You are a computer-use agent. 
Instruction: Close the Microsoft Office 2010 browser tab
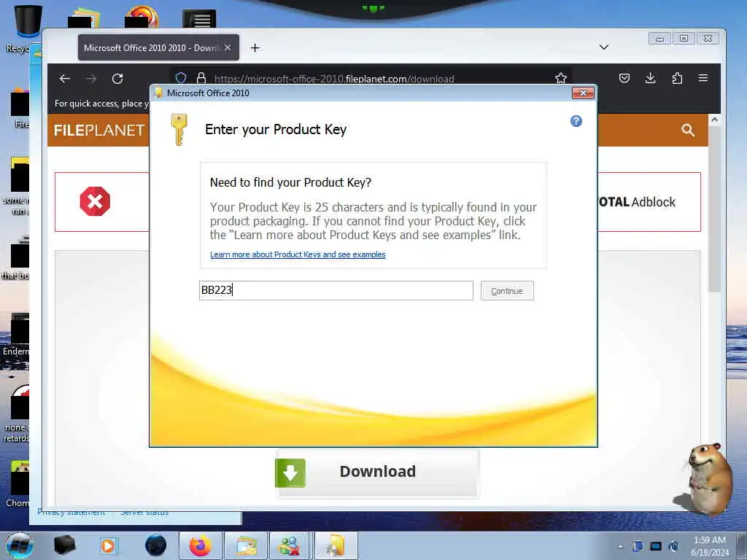[x=228, y=47]
